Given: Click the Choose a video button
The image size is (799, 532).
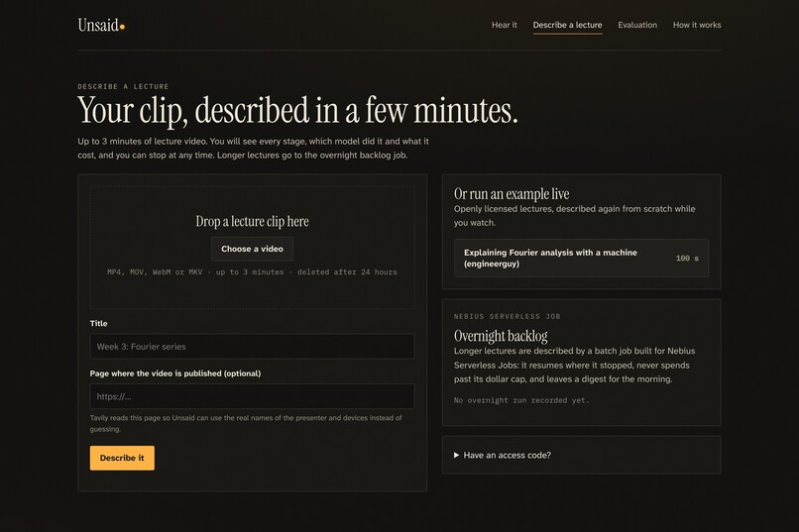Looking at the screenshot, I should 252,249.
